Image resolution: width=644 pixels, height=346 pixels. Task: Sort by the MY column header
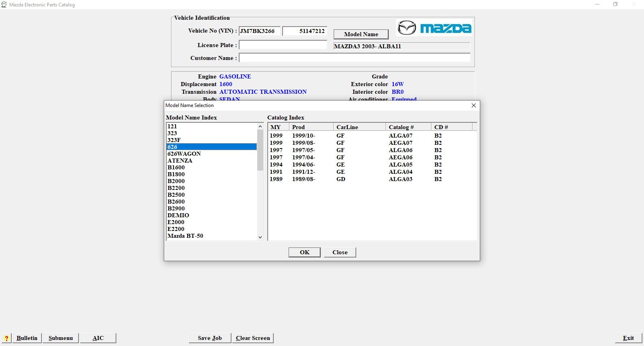(x=279, y=127)
